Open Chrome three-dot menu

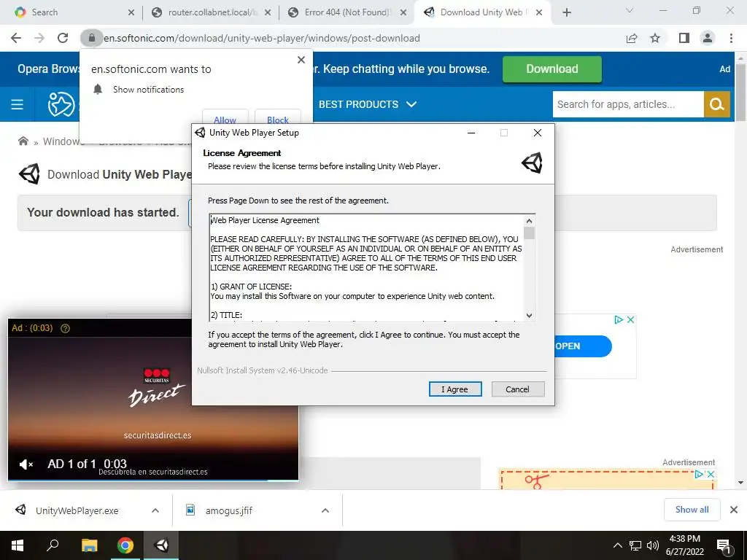731,38
